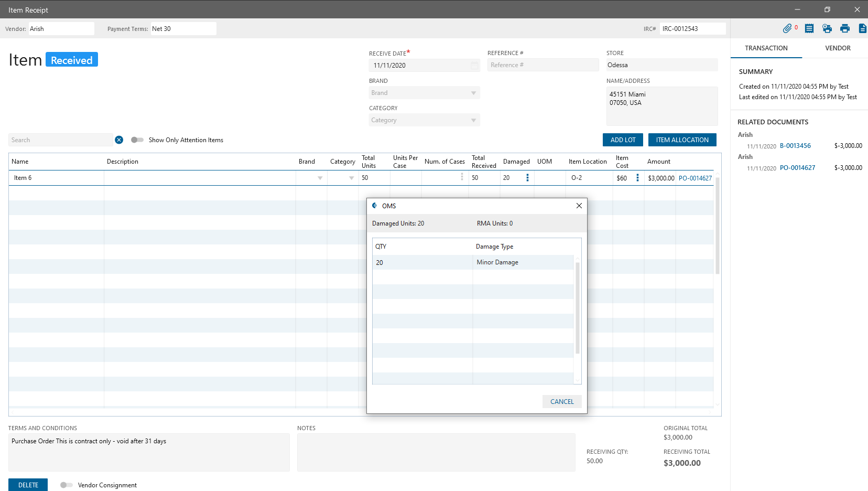Switch to the Vendor tab

[838, 48]
